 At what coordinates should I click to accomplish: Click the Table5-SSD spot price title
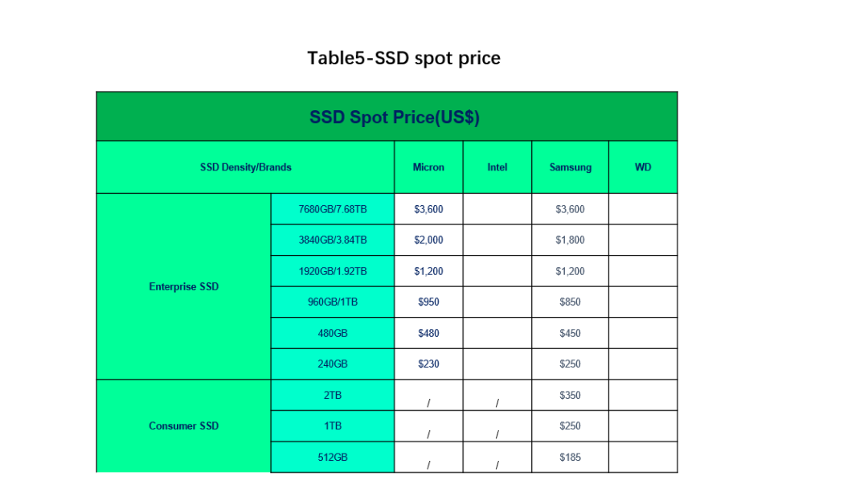[403, 58]
